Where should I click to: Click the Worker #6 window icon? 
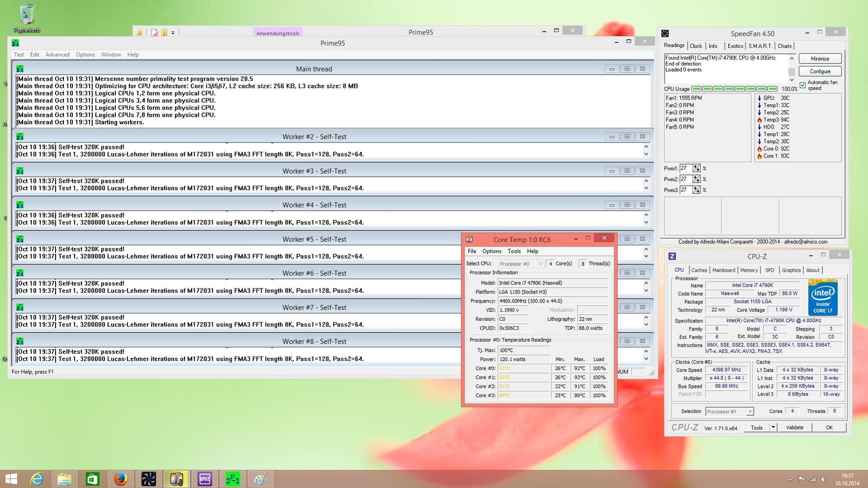[20, 273]
